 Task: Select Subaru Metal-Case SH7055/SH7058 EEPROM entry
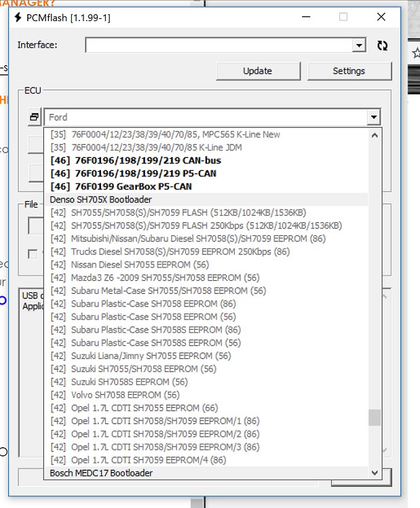[206, 290]
